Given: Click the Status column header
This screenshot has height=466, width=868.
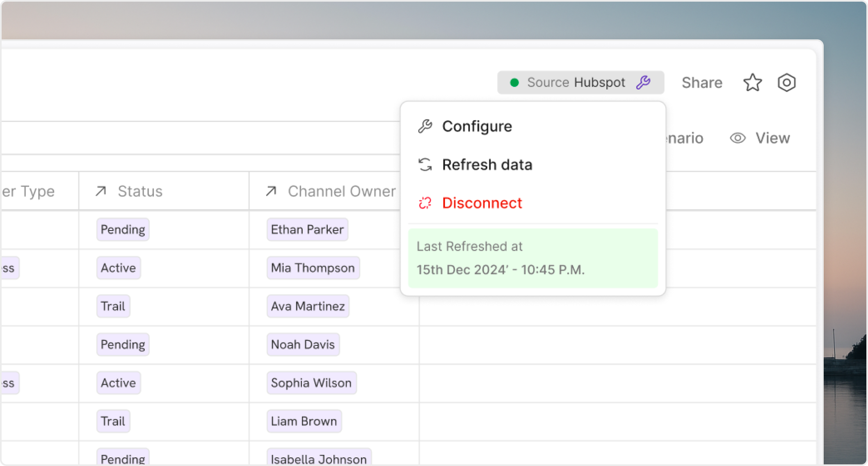Looking at the screenshot, I should point(164,191).
